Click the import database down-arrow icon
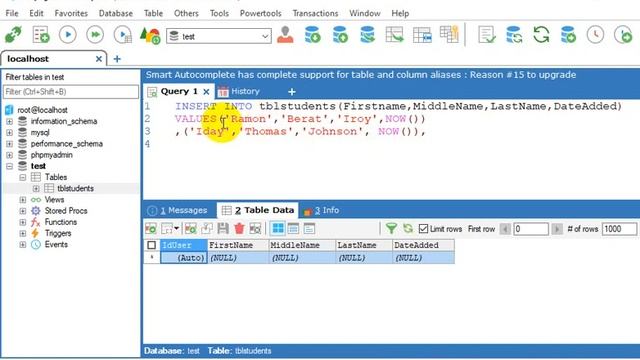 click(x=312, y=35)
